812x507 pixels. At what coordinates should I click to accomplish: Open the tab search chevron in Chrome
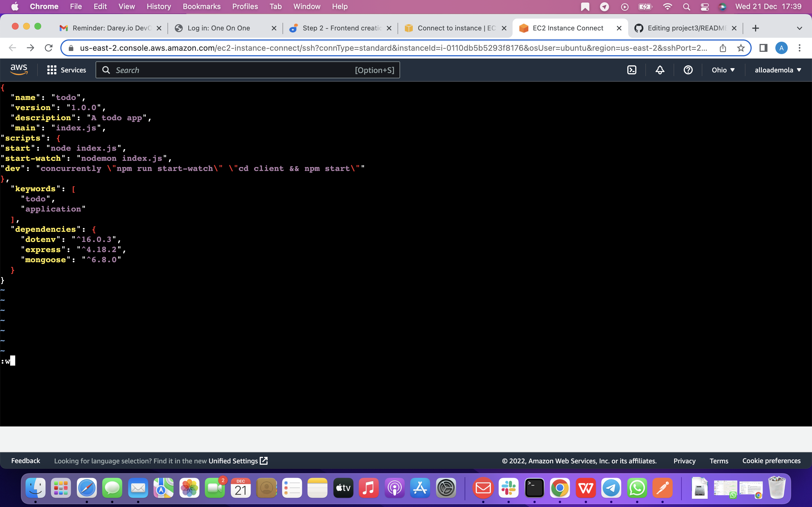pyautogui.click(x=800, y=28)
